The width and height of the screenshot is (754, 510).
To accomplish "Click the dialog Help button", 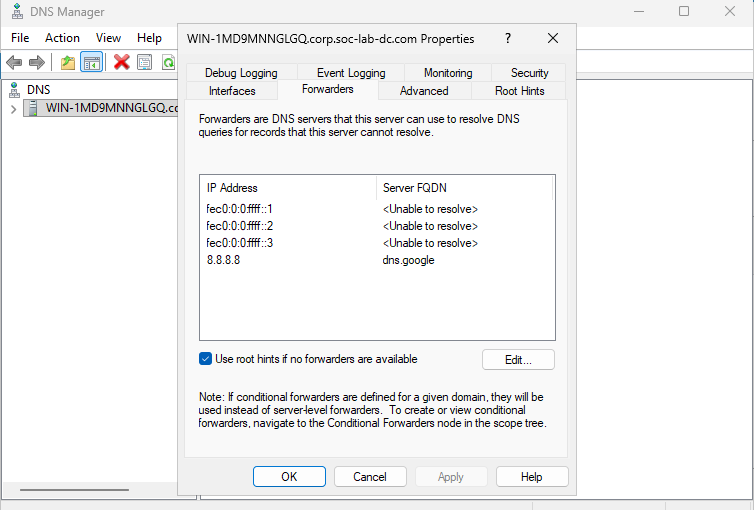I will click(x=532, y=476).
